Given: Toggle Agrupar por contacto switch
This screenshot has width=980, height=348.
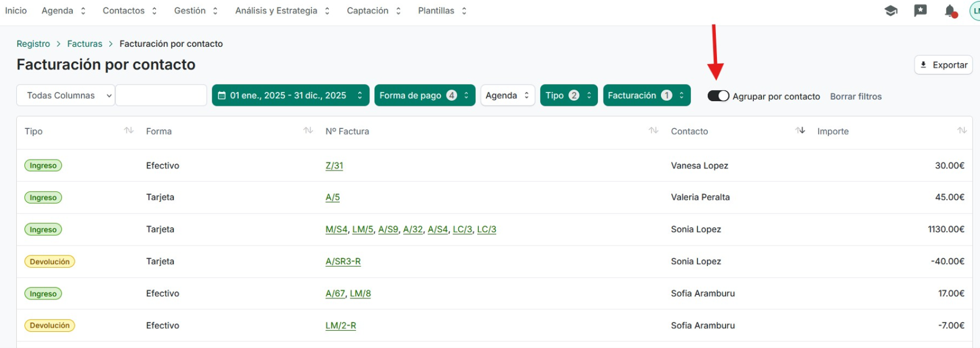Looking at the screenshot, I should pos(718,96).
